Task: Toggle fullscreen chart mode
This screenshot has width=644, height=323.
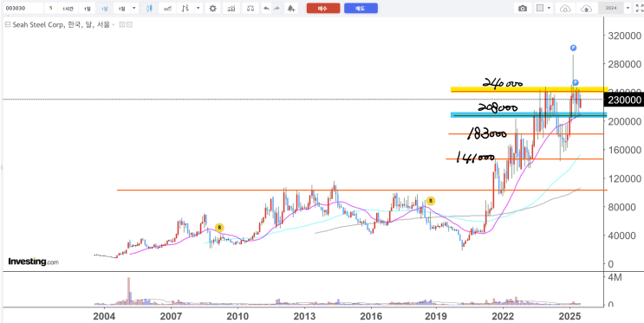Action: 639,8
